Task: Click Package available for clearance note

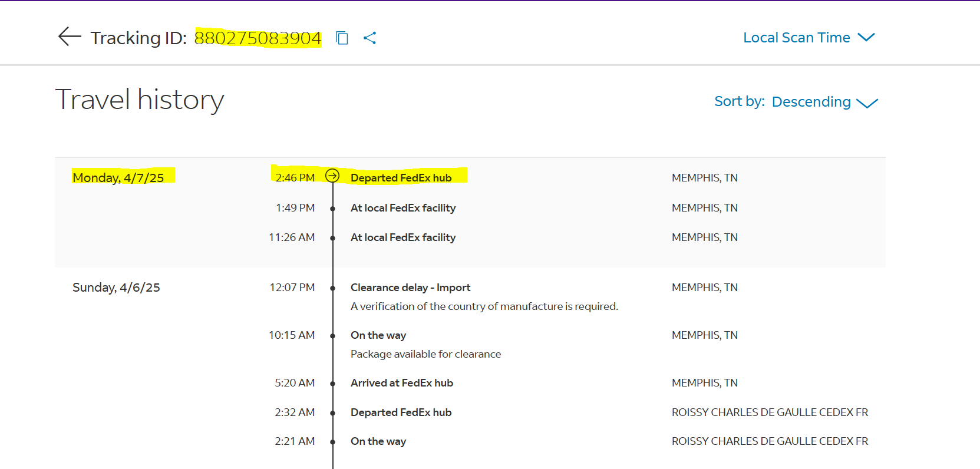Action: click(425, 354)
